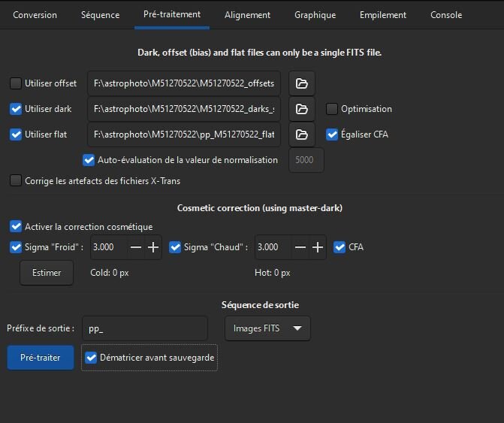This screenshot has width=504, height=423.
Task: Increase Sigma Froid value with plus
Action: click(x=153, y=247)
